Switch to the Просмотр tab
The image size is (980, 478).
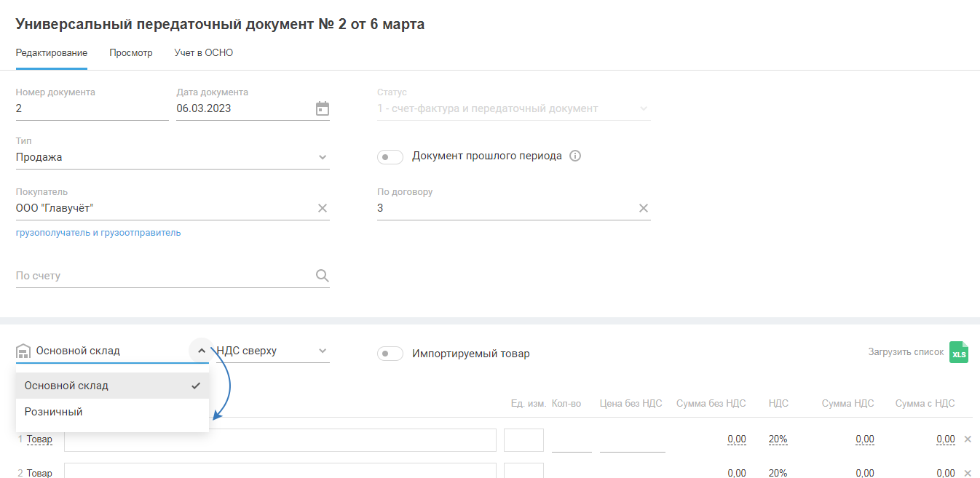(131, 53)
